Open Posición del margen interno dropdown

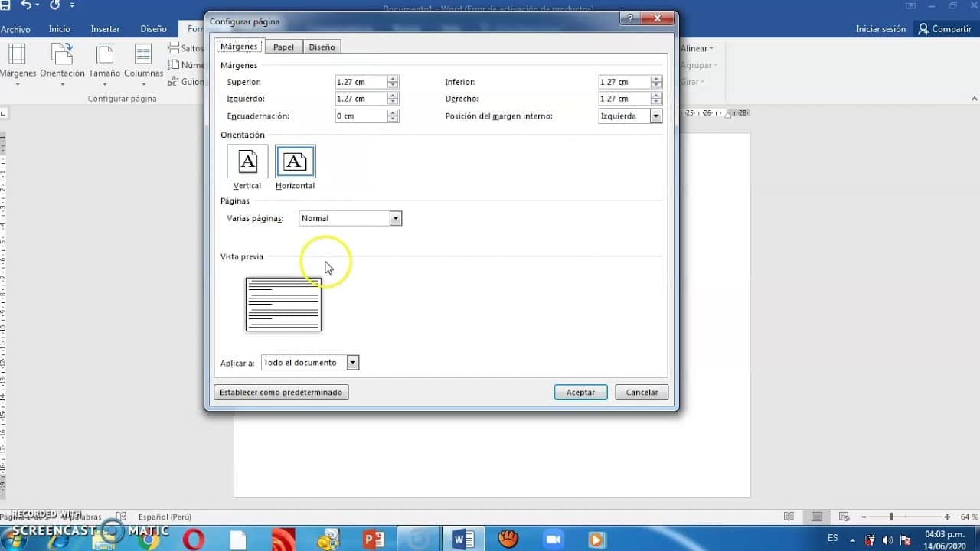[x=655, y=116]
